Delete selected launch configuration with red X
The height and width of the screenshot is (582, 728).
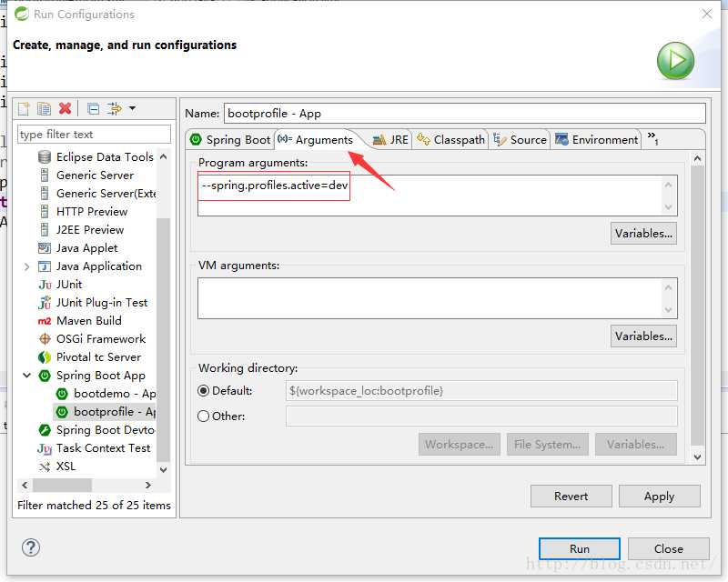[65, 108]
